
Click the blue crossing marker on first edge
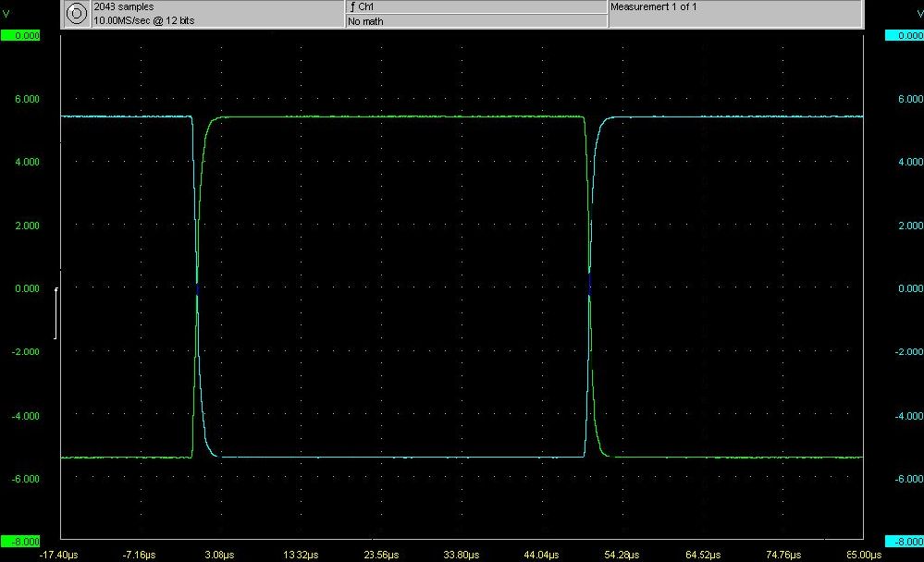click(197, 288)
